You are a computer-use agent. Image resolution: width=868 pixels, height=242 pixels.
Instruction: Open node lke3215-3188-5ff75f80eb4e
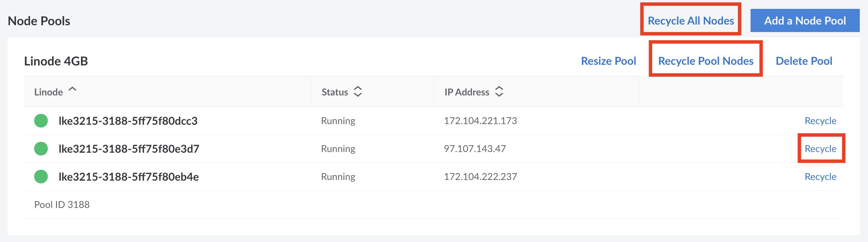[x=129, y=177]
